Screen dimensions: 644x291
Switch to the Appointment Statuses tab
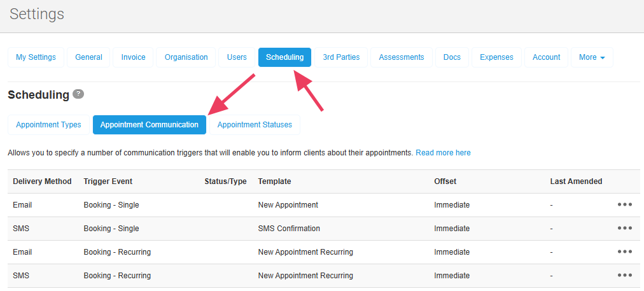pos(255,125)
